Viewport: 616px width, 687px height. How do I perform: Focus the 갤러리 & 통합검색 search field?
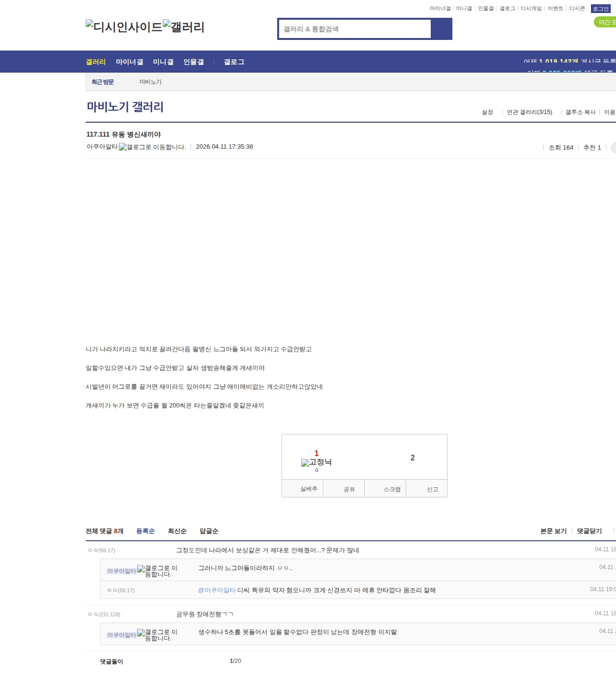click(x=355, y=29)
